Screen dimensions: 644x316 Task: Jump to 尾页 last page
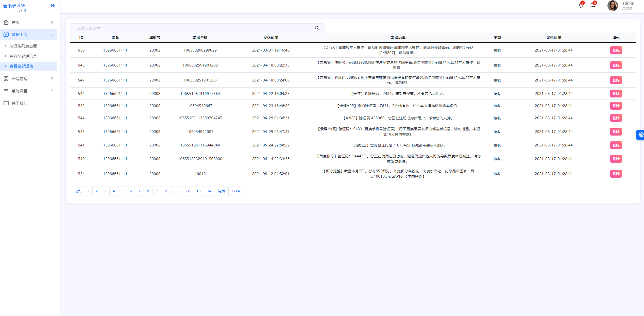221,191
